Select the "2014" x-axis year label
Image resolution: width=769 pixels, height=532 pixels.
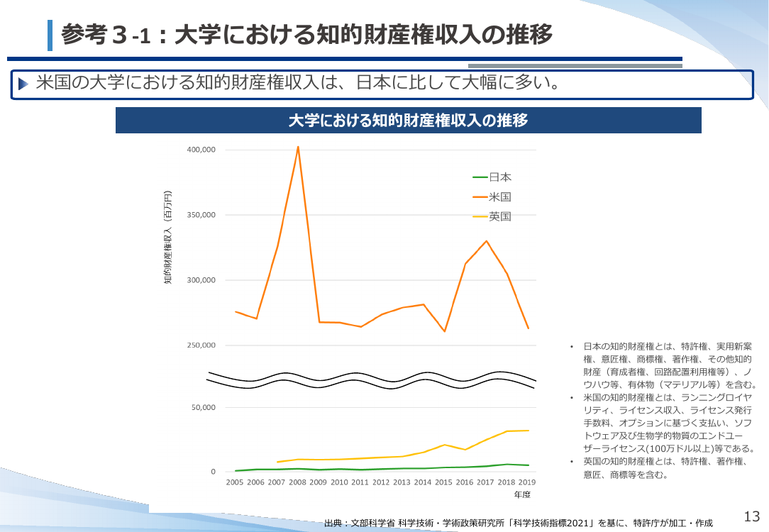coord(422,482)
